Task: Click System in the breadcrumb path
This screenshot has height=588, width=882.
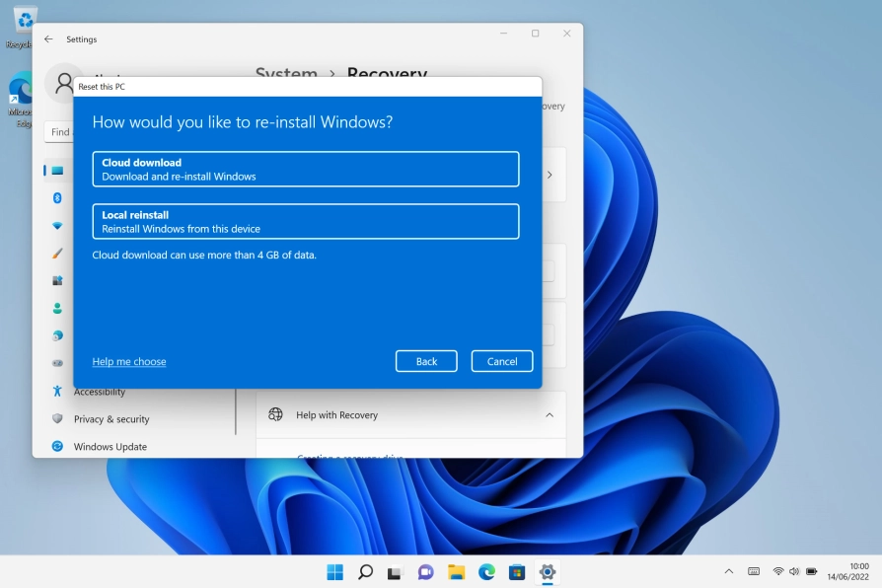Action: coord(286,75)
